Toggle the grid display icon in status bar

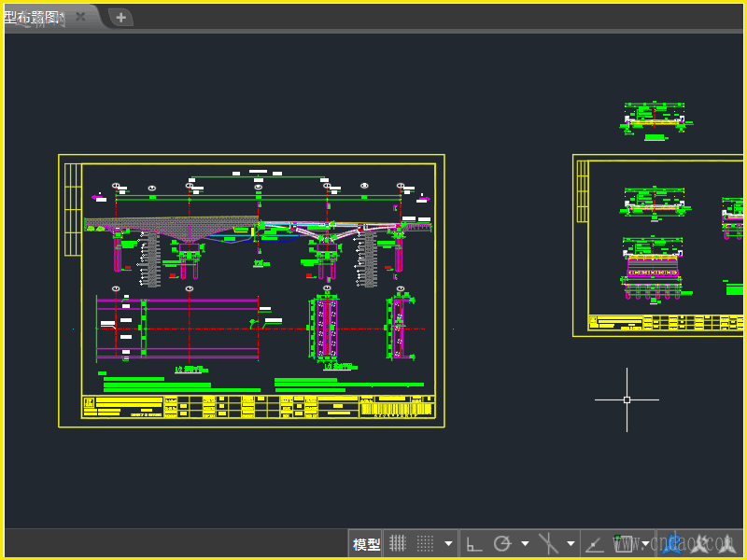pos(397,543)
